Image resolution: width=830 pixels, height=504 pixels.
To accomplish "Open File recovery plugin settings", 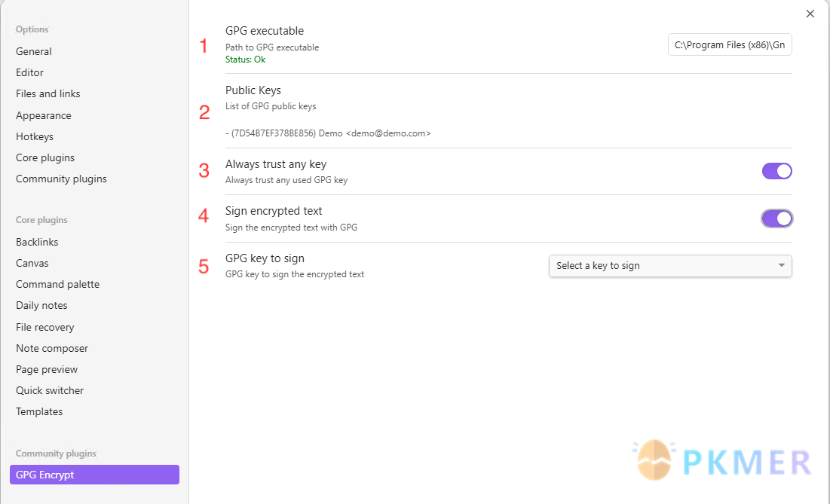I will click(45, 327).
